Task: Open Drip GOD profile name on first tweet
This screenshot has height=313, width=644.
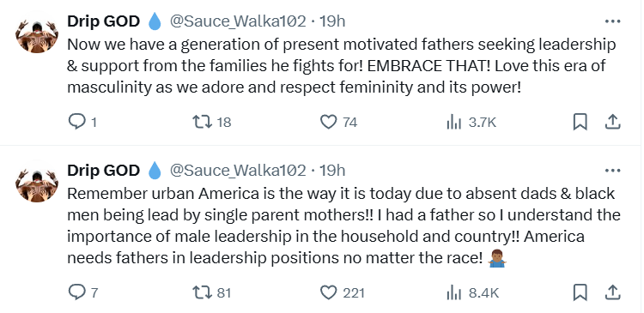Action: click(x=104, y=21)
